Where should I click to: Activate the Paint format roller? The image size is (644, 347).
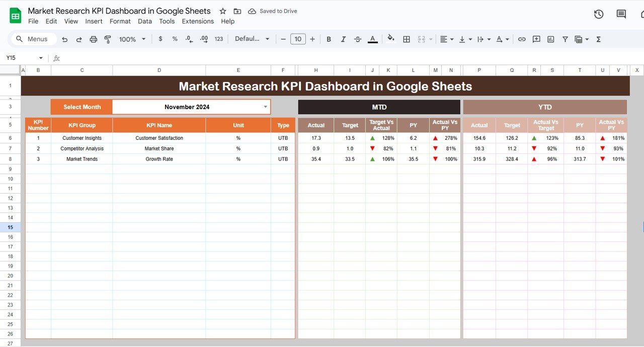[x=107, y=39]
